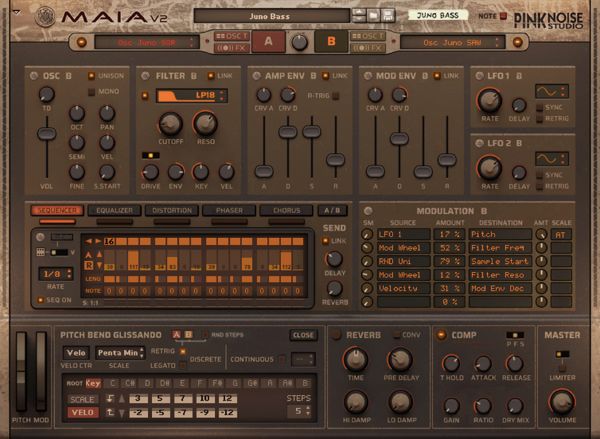600x439 pixels.
Task: Click the Velo control field
Action: click(x=76, y=353)
